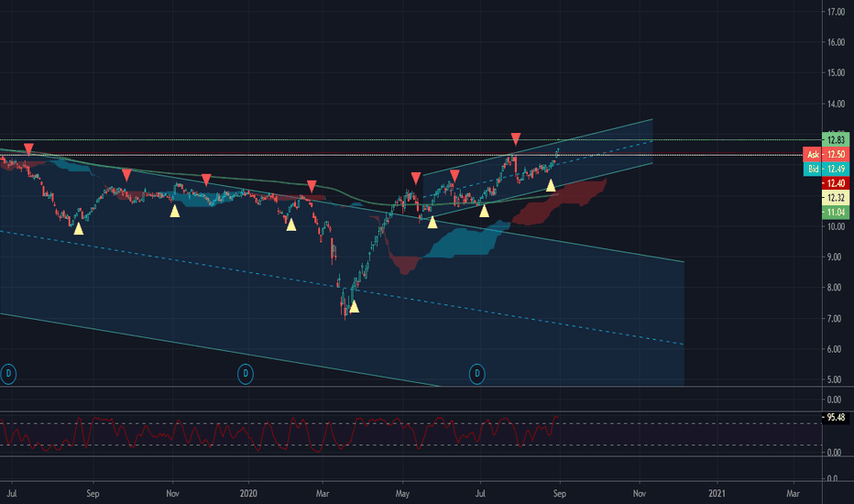The width and height of the screenshot is (854, 504).
Task: Click the 9.00 price axis label
Action: pyautogui.click(x=834, y=257)
